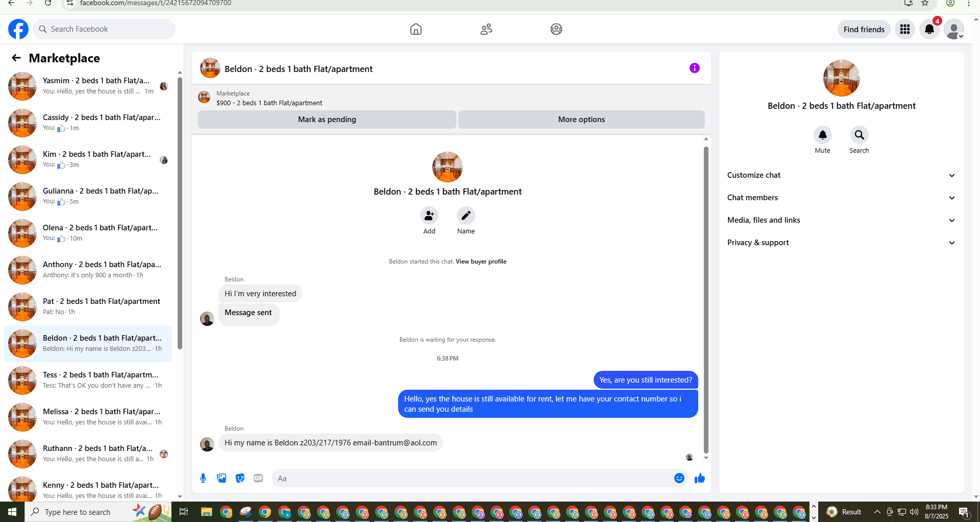Image resolution: width=980 pixels, height=522 pixels.
Task: Open Yasmim conversation in the list
Action: [88, 86]
